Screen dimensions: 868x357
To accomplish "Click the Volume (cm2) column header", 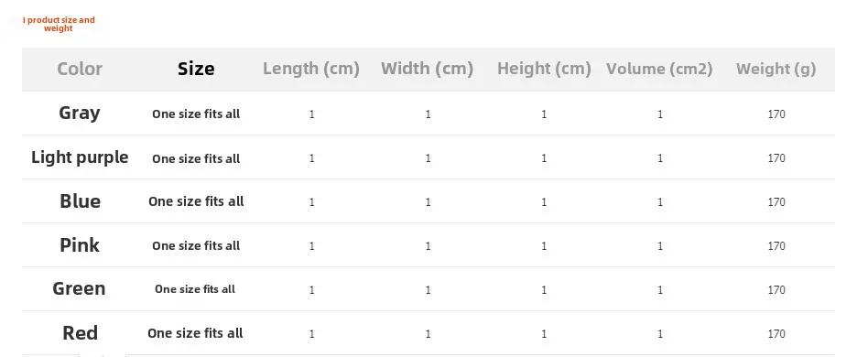I will (659, 70).
